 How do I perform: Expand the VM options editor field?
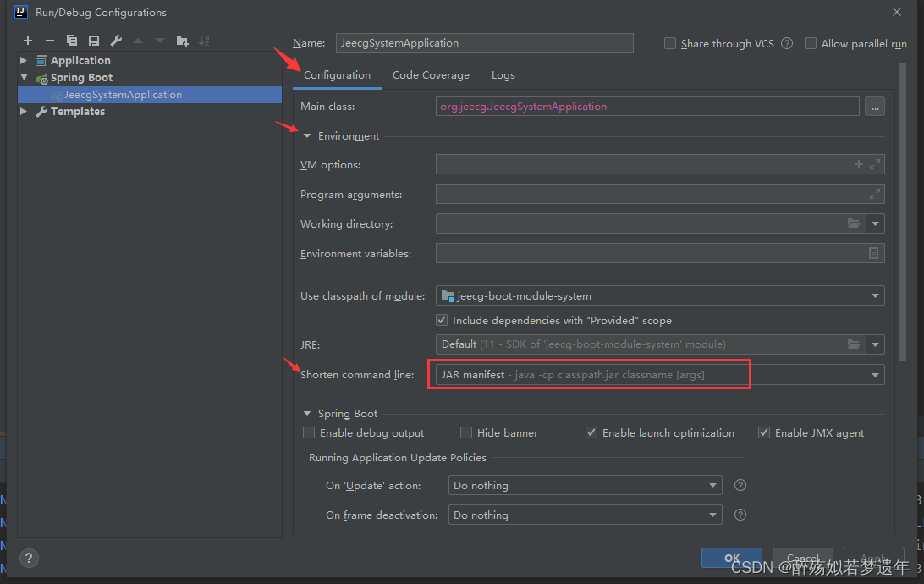875,164
